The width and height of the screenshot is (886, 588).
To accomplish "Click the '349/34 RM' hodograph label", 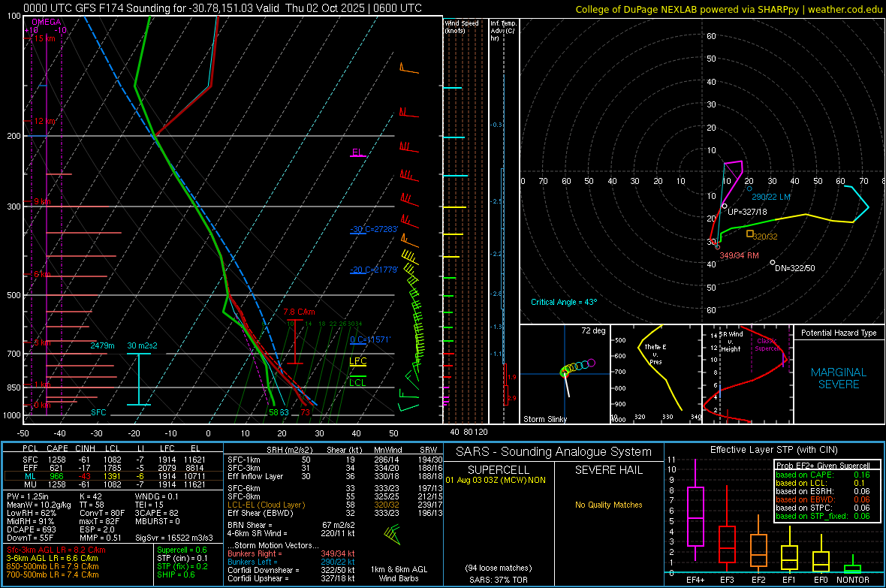I will [739, 255].
